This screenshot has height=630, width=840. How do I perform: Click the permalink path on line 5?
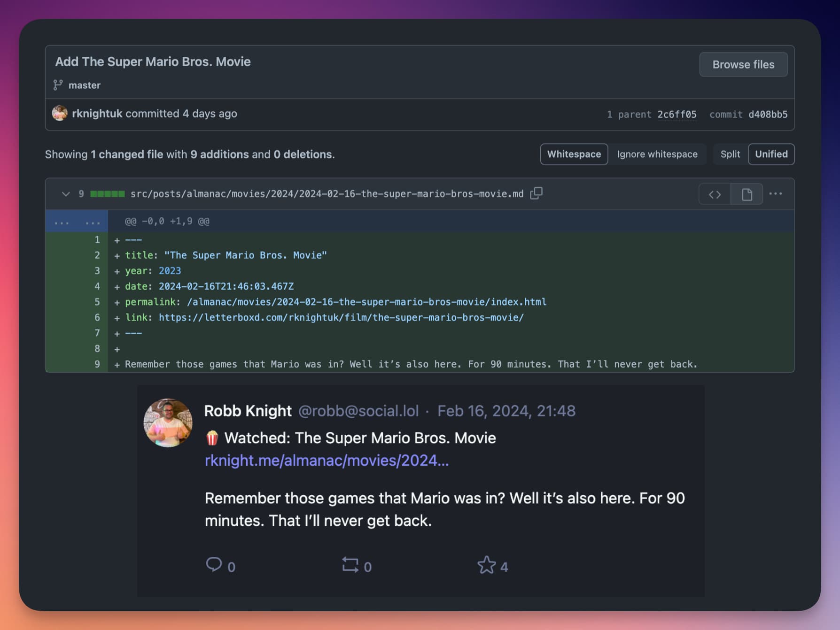[x=366, y=302]
